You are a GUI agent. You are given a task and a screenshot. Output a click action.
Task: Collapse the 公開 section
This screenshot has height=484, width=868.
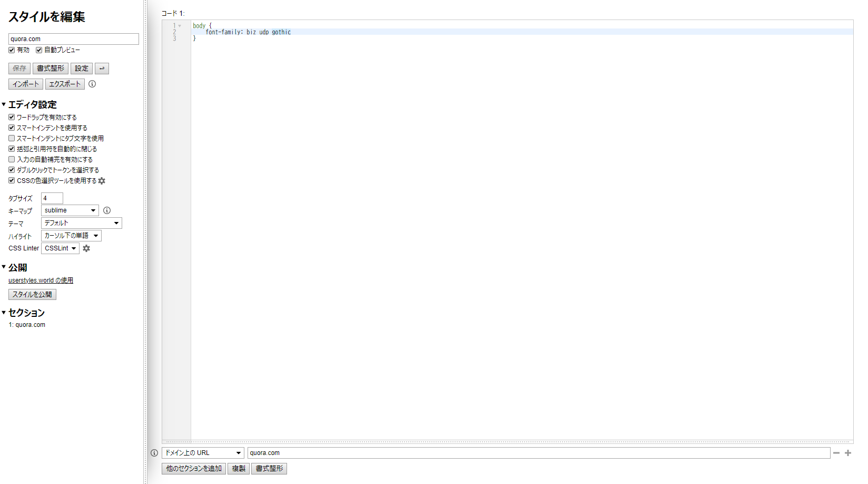pos(4,267)
